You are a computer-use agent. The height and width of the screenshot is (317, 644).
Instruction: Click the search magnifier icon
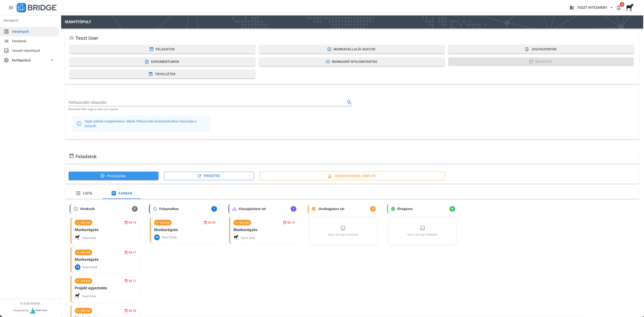(349, 102)
